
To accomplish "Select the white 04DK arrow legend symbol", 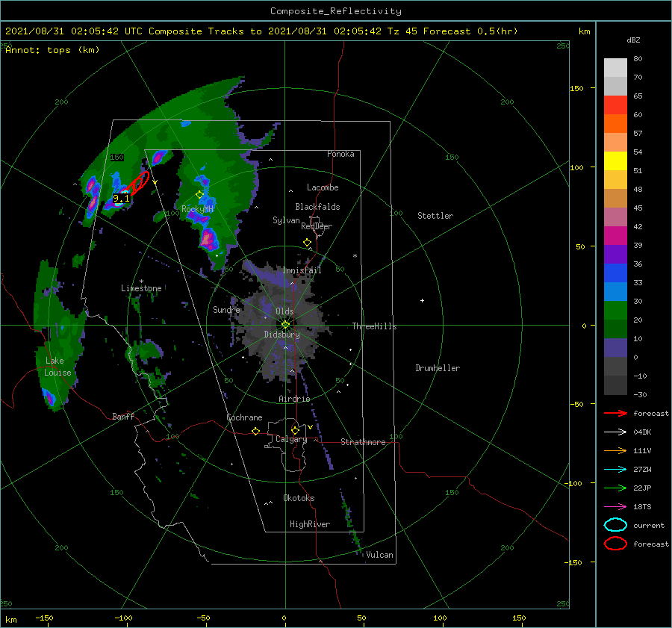I will (615, 432).
